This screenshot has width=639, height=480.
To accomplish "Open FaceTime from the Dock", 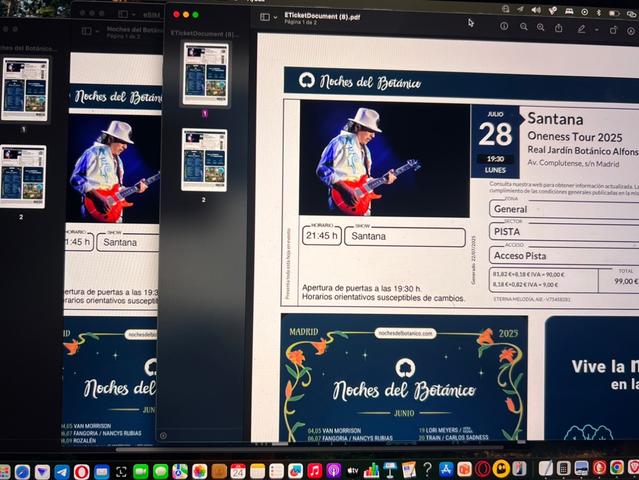I will (x=141, y=471).
